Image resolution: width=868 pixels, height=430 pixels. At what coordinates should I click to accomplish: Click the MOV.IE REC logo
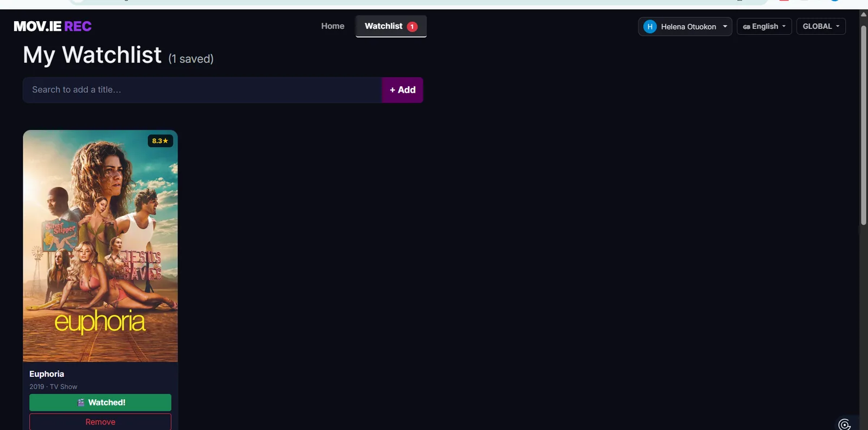pos(53,26)
